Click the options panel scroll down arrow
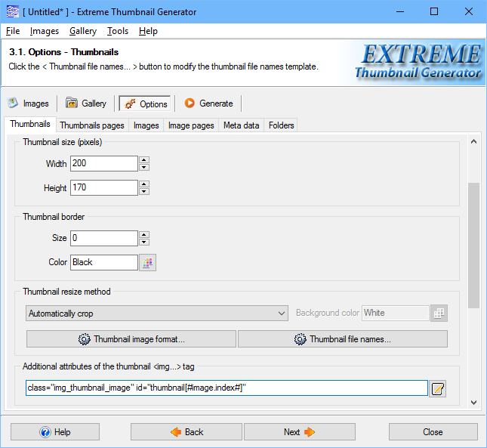Screen dimensions: 487x448 click(x=473, y=403)
